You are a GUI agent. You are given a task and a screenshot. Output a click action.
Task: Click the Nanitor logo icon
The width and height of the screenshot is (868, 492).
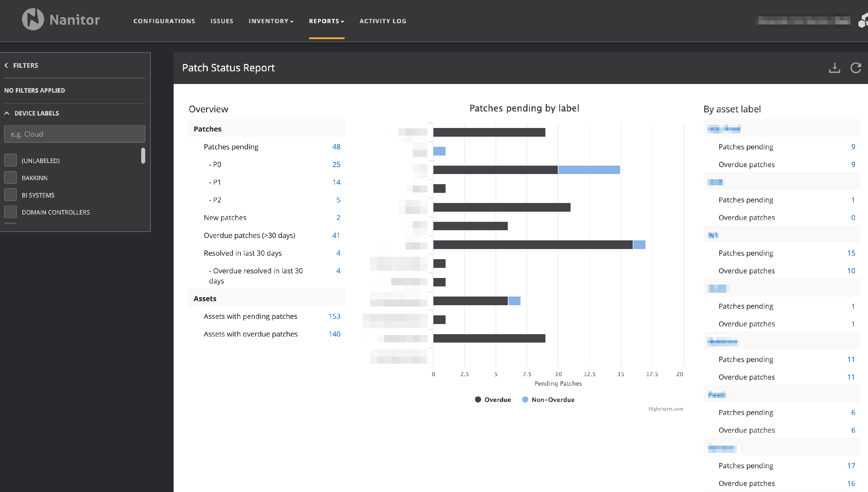click(33, 20)
